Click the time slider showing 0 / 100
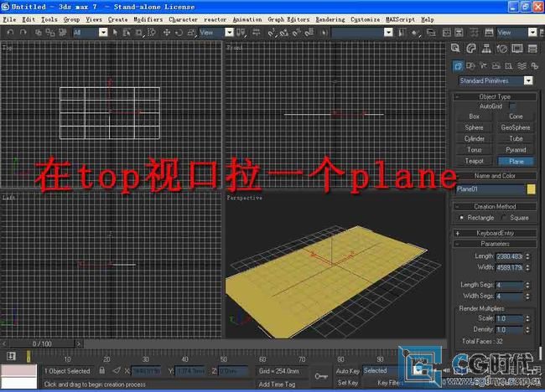 (x=42, y=343)
